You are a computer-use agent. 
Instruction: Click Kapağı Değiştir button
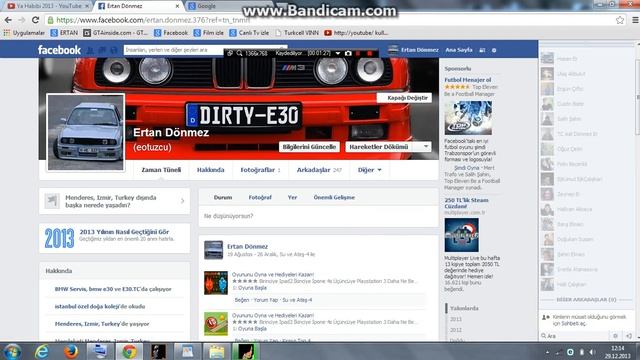[x=404, y=98]
